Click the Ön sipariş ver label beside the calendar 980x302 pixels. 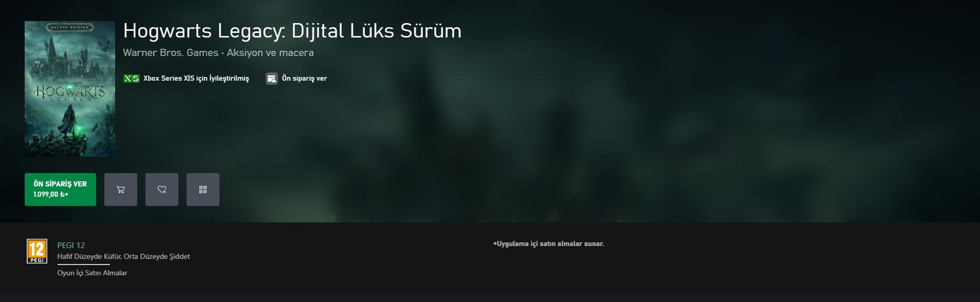[304, 79]
